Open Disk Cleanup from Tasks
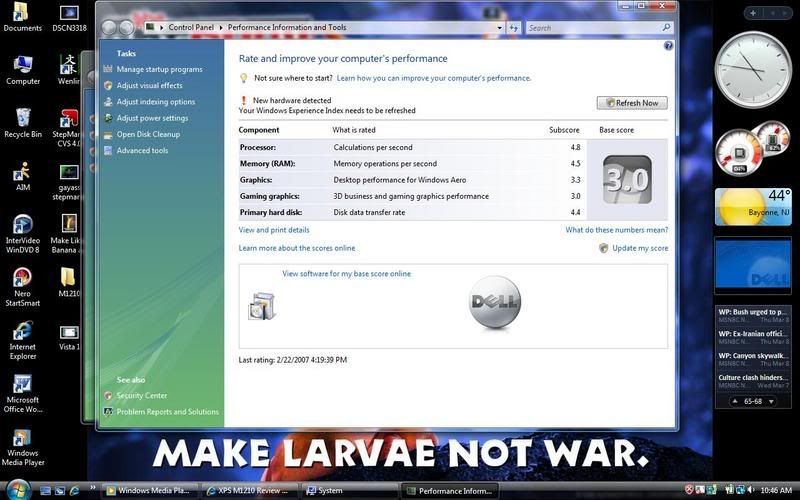 click(x=148, y=135)
